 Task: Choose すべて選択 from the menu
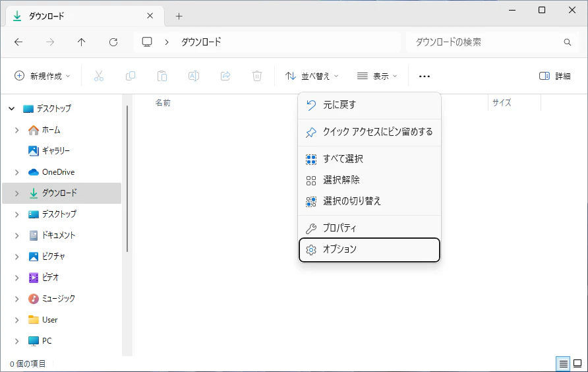point(369,159)
